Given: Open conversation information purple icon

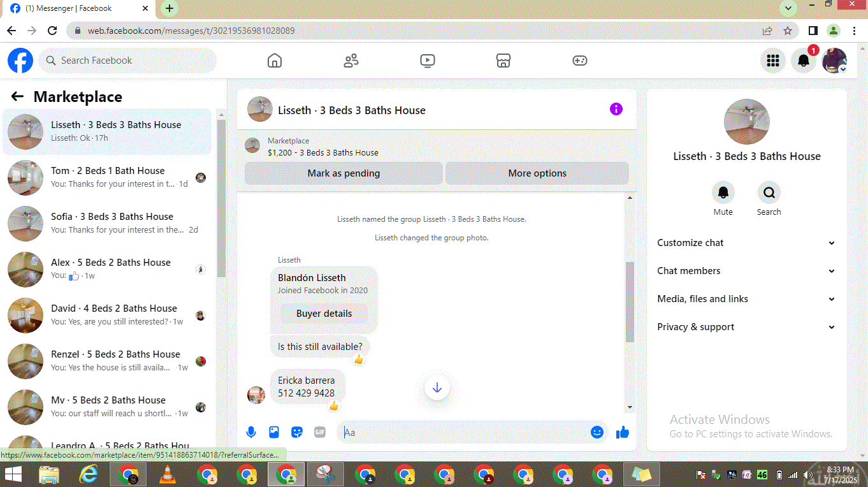Looking at the screenshot, I should 616,109.
